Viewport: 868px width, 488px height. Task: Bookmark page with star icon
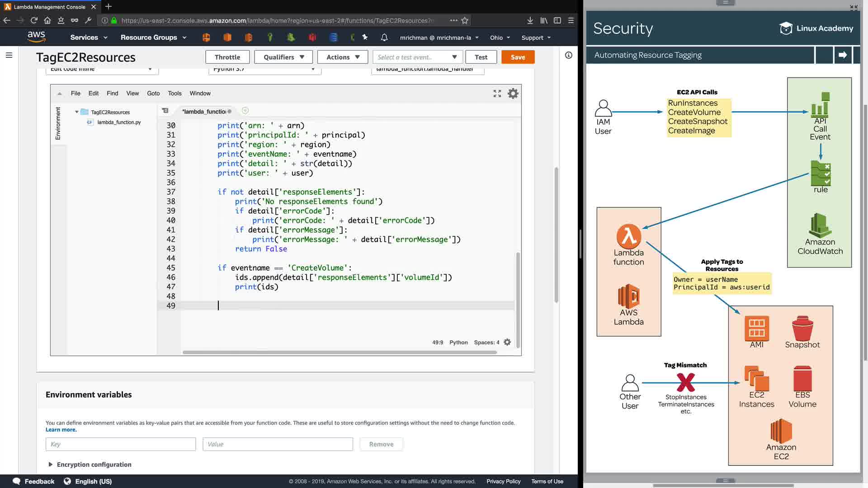tap(465, 20)
